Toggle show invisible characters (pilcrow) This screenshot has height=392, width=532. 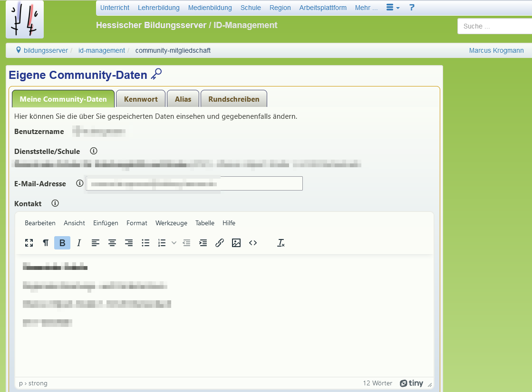tap(46, 243)
